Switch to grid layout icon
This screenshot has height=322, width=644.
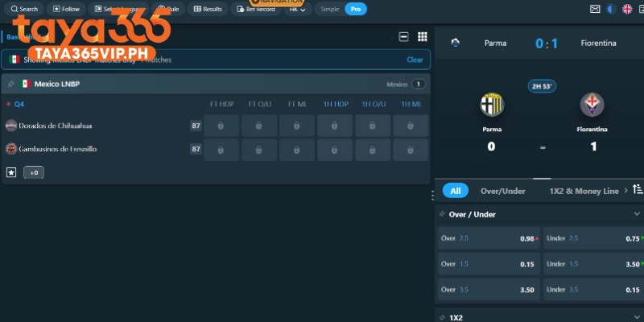click(422, 37)
